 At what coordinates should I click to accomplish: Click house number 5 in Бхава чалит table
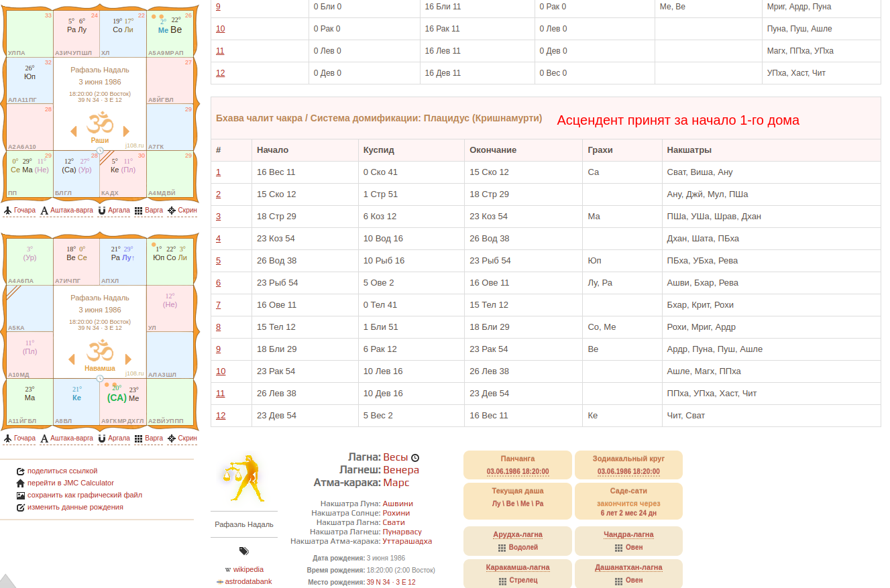click(218, 261)
